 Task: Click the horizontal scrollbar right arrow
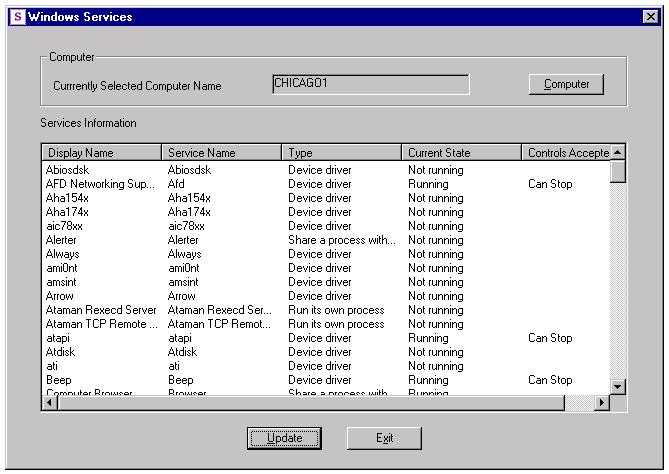[x=602, y=402]
